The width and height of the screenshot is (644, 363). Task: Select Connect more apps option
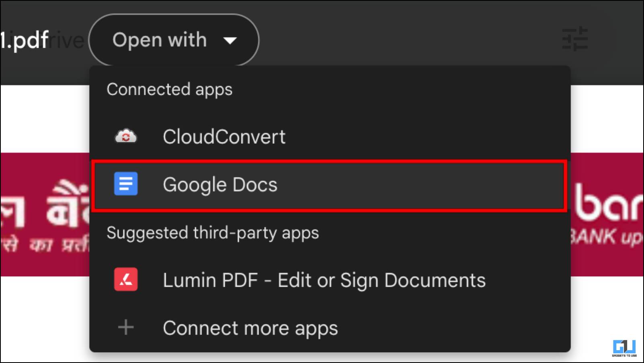(330, 328)
